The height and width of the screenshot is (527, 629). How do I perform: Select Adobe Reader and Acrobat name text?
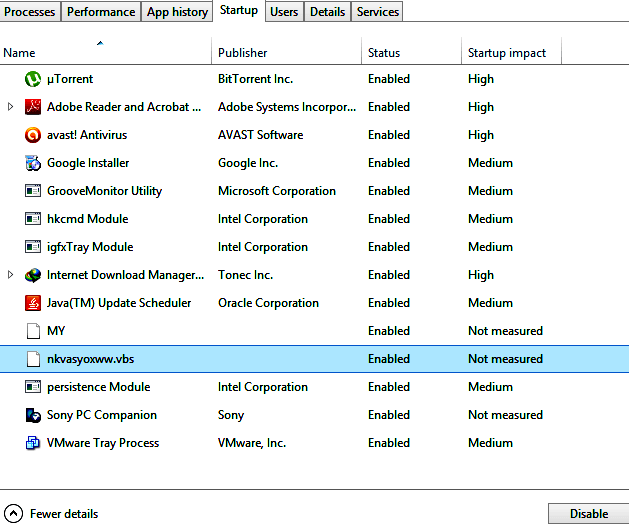coord(124,107)
